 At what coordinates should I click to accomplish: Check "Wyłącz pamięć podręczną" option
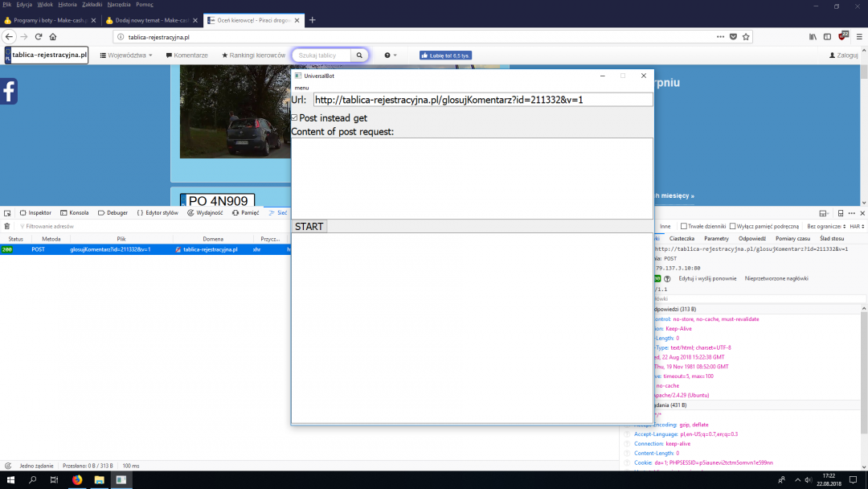coord(733,227)
